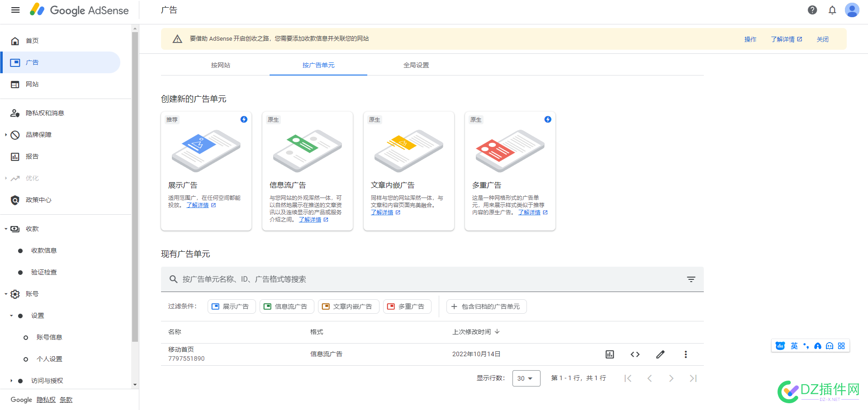Open the main hamburger menu
This screenshot has width=868, height=410.
click(15, 10)
